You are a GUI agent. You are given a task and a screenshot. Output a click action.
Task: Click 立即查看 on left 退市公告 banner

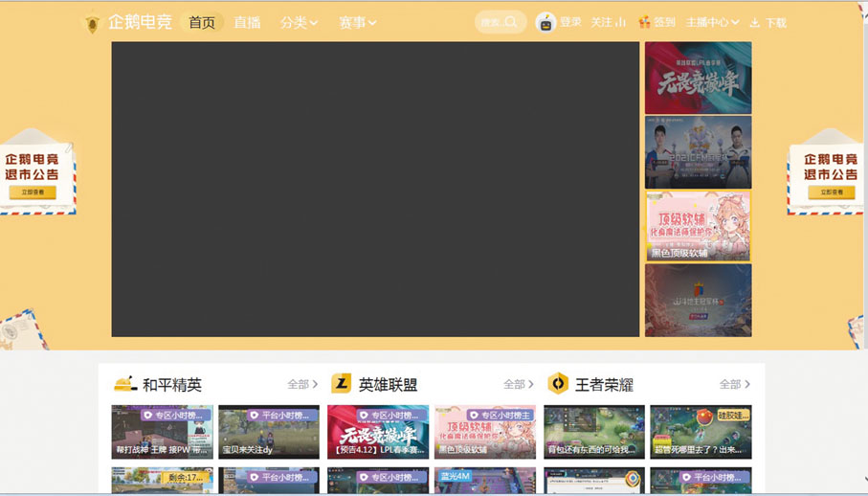click(x=33, y=192)
